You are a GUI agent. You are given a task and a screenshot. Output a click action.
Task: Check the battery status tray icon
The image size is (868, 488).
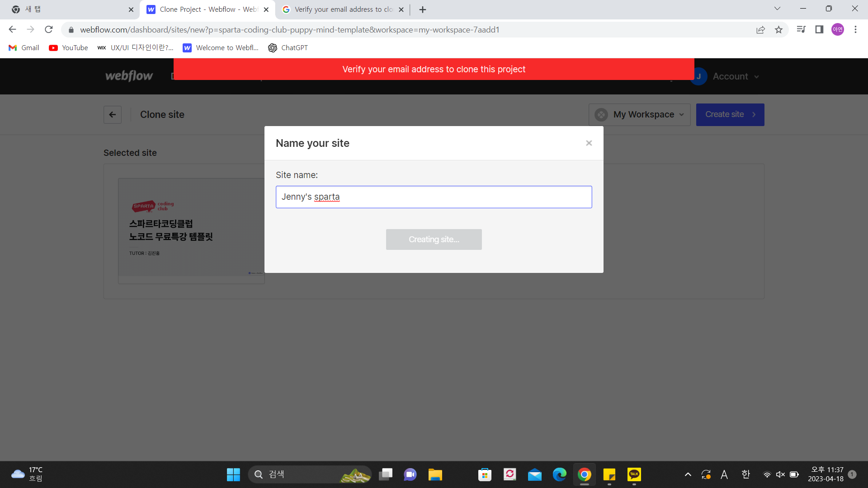coord(794,474)
